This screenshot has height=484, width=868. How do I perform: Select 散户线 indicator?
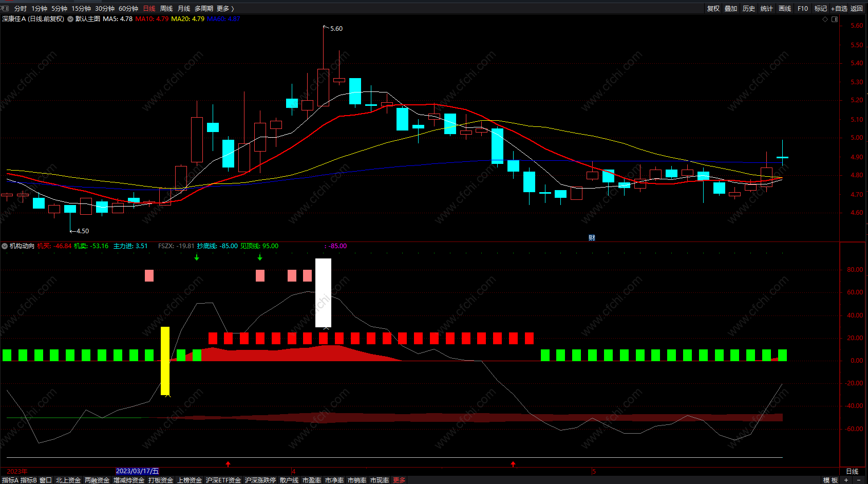click(289, 480)
